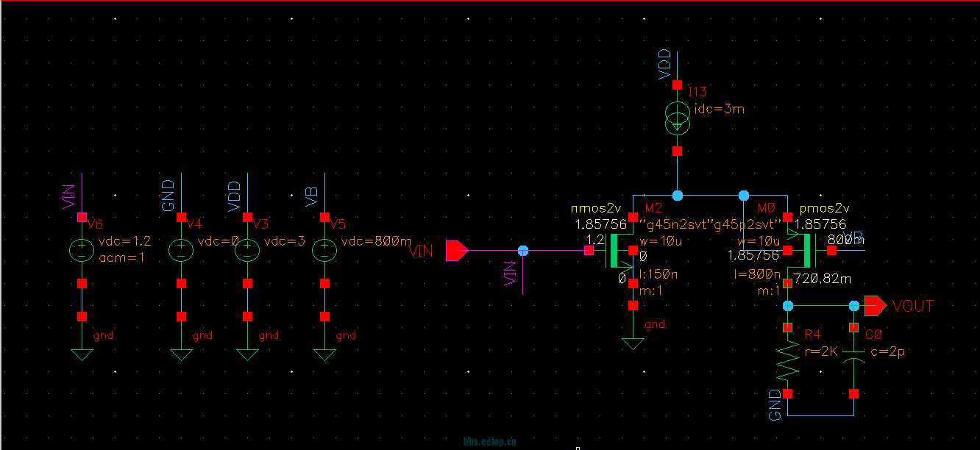
Task: Select the r=2K resistor value label
Action: pyautogui.click(x=821, y=351)
